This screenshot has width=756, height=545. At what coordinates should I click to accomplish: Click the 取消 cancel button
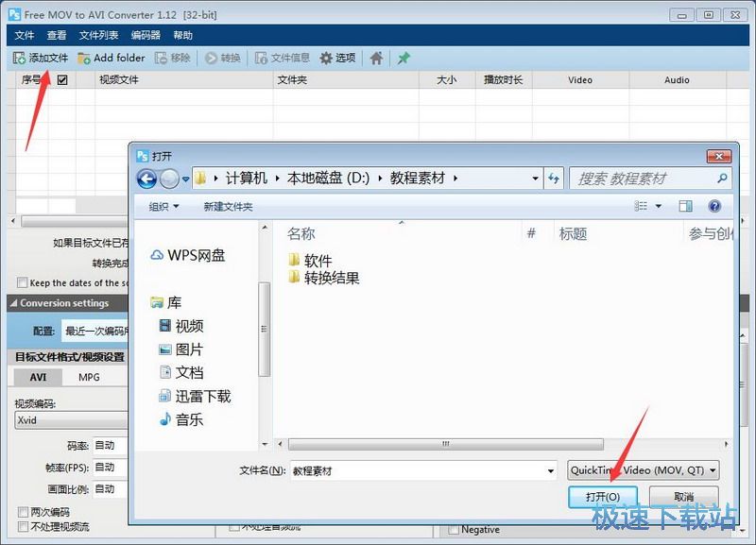tap(683, 497)
